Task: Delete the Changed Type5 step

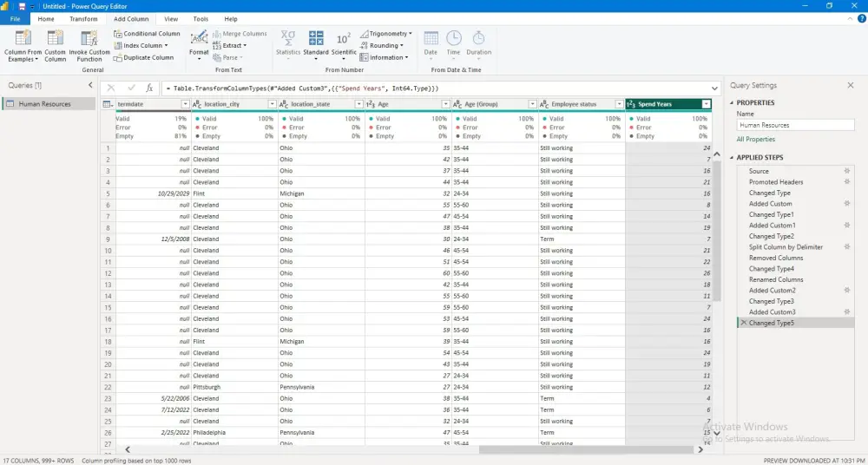Action: pos(744,323)
